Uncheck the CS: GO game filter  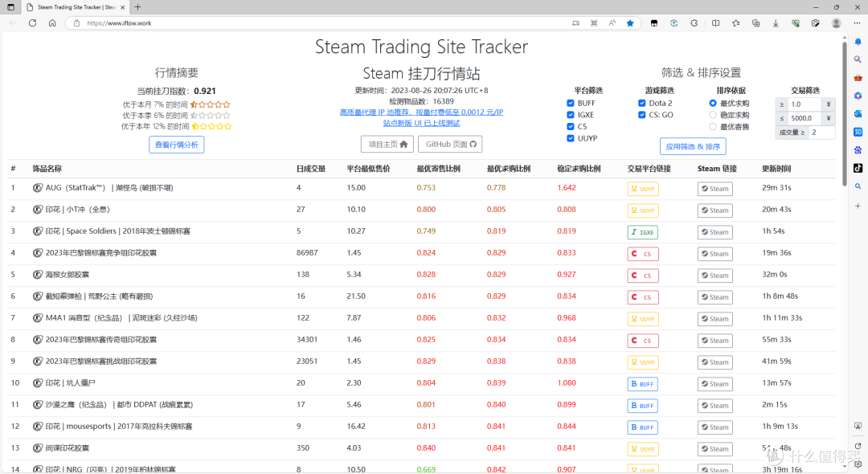pyautogui.click(x=641, y=115)
